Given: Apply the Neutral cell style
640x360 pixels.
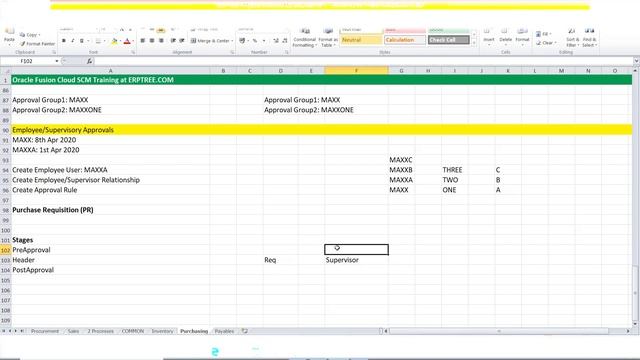Looking at the screenshot, I should pos(361,40).
